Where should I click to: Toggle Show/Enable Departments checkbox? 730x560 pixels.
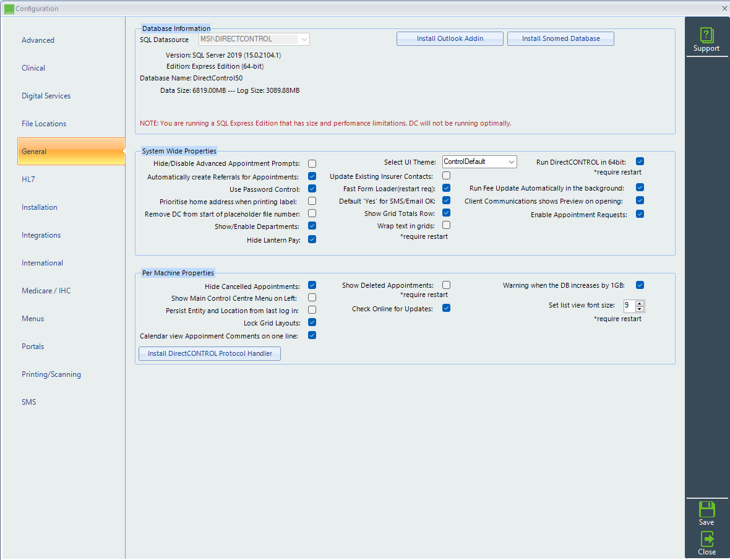coord(312,226)
